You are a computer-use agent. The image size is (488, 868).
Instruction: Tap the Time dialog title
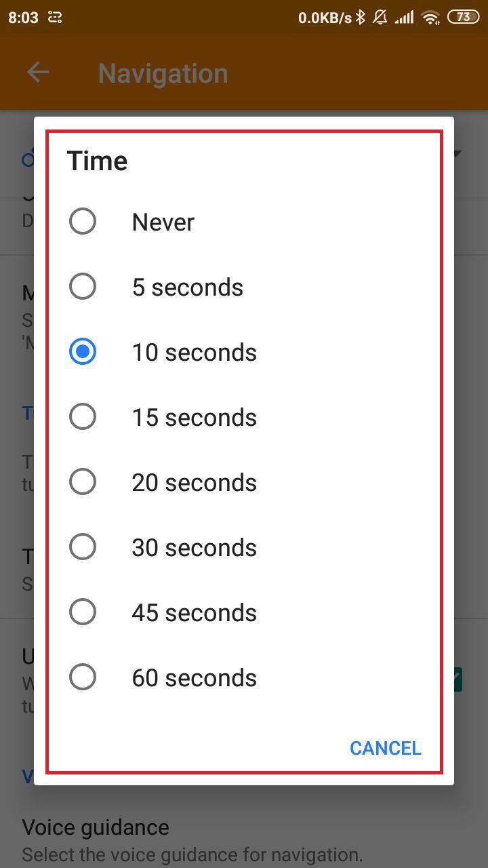click(97, 161)
